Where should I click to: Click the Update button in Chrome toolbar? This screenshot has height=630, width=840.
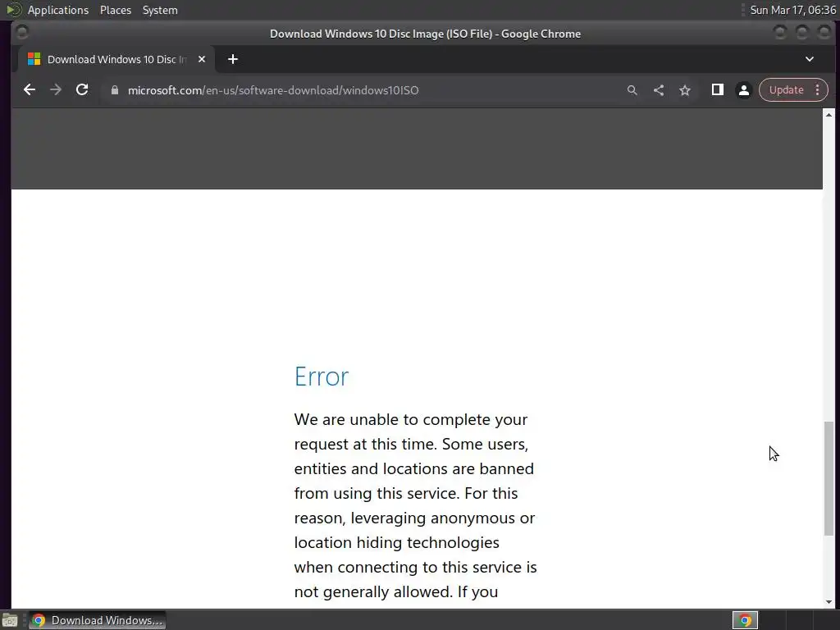(x=786, y=90)
